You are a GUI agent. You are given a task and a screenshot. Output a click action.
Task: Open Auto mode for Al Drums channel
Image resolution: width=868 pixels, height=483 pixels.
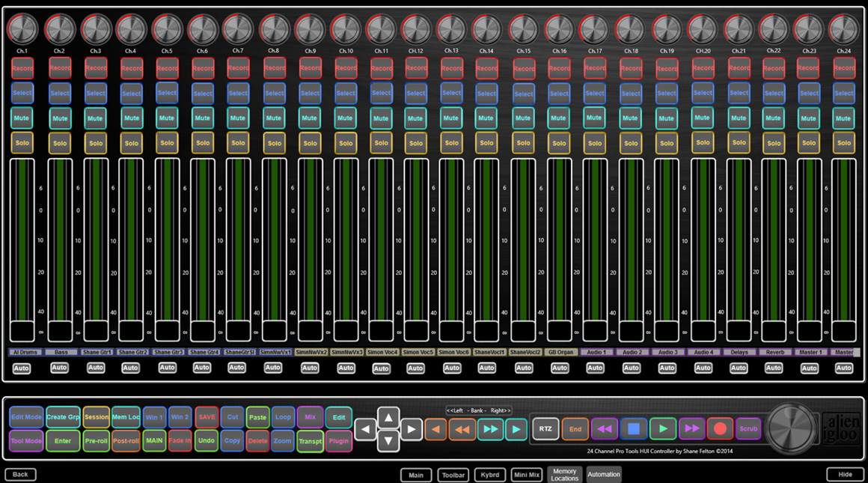(22, 368)
